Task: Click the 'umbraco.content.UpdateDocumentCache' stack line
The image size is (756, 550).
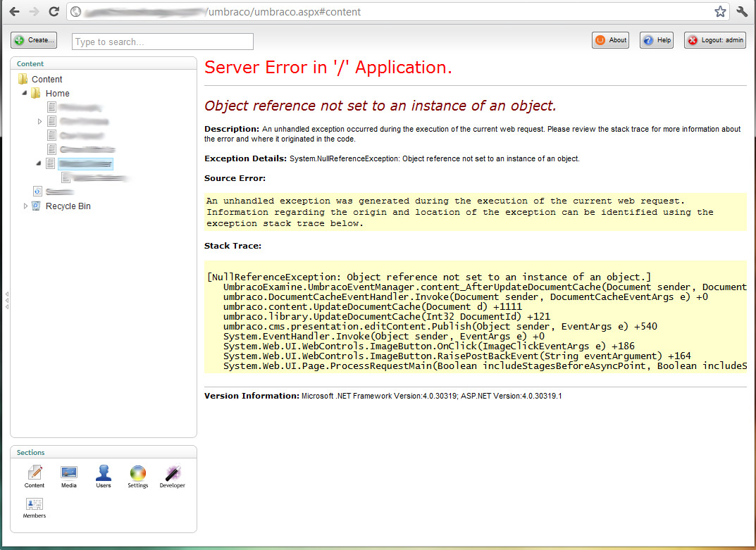Action: tap(373, 306)
